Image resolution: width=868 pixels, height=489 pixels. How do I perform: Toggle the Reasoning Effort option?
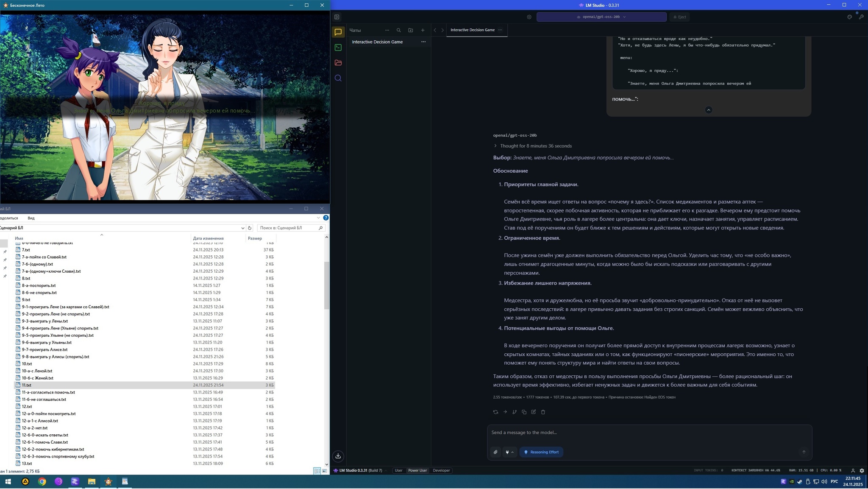point(541,452)
